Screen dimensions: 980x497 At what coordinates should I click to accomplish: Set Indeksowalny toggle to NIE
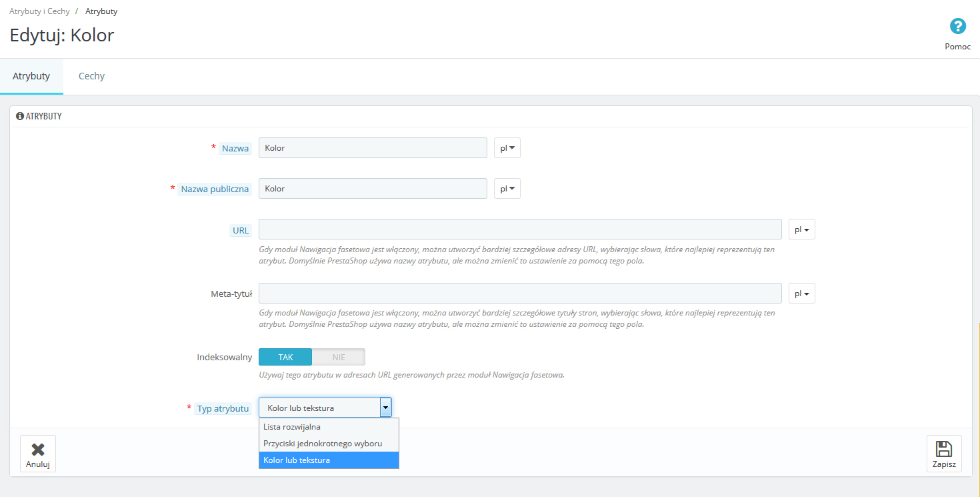339,357
